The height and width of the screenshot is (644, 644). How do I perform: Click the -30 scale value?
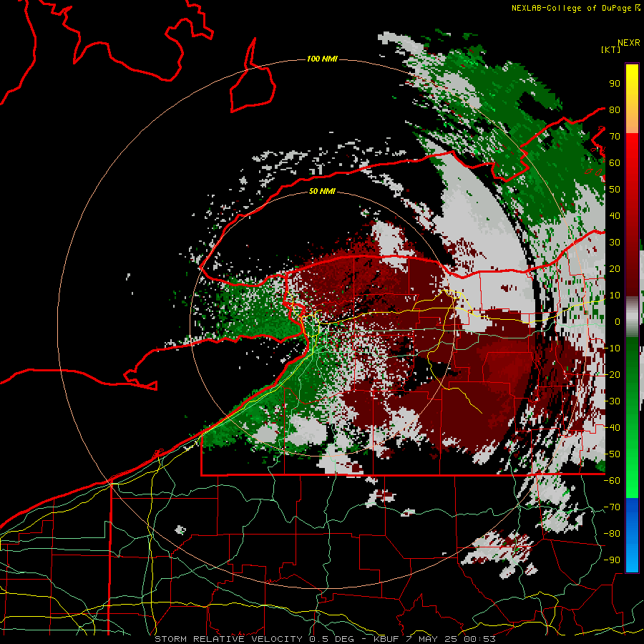(x=612, y=401)
